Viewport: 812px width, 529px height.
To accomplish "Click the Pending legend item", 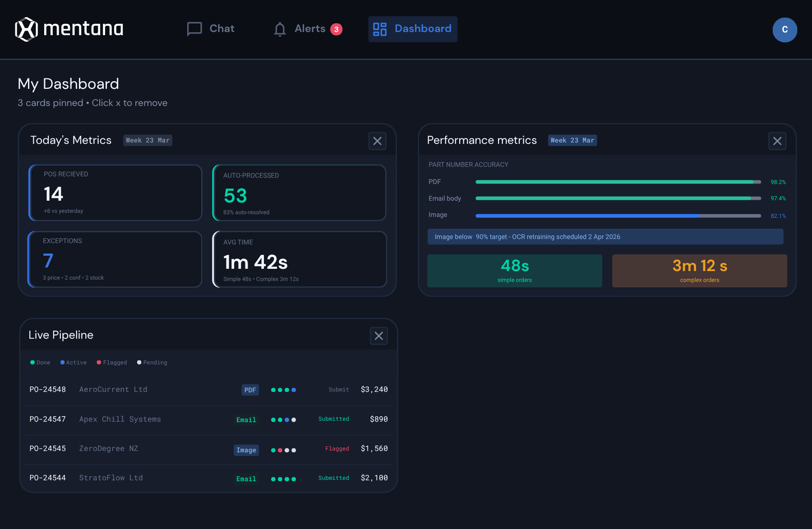I will pos(152,363).
